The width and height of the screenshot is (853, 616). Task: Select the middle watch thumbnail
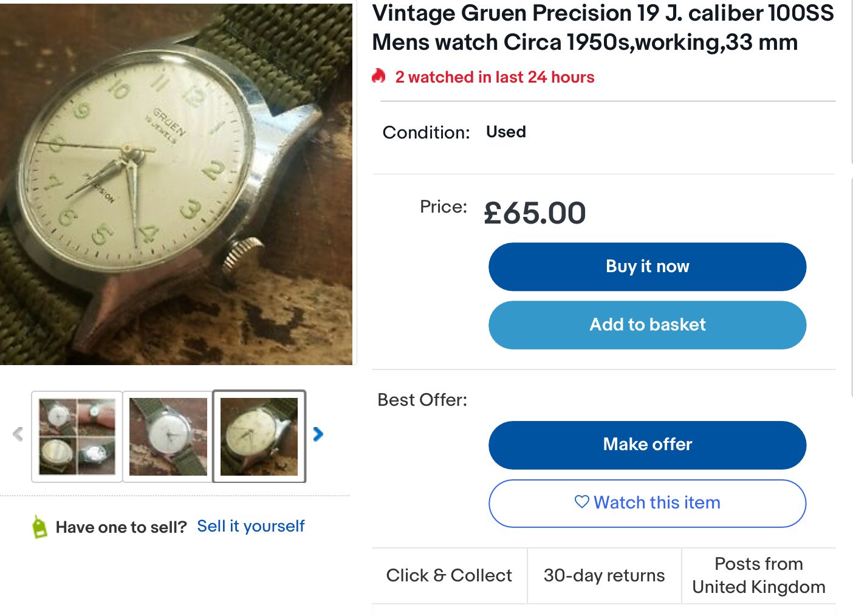coord(168,436)
